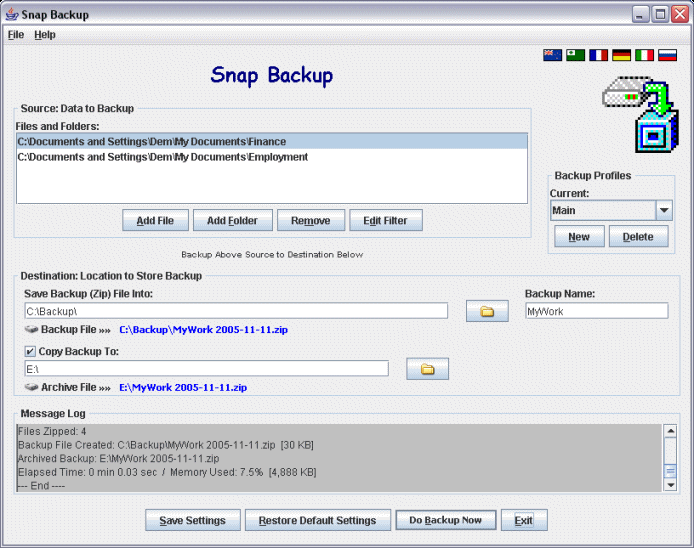Click the E:\ copy destination field
This screenshot has height=548, width=694.
[x=207, y=369]
